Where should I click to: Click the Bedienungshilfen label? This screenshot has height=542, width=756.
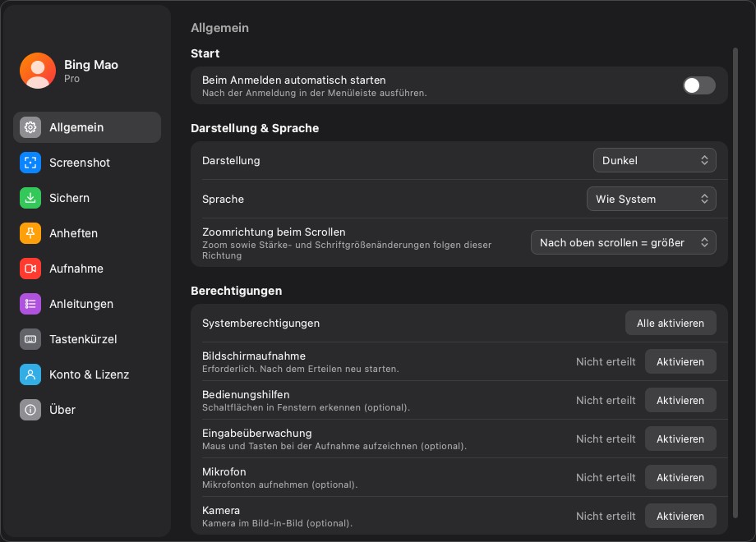pos(246,394)
